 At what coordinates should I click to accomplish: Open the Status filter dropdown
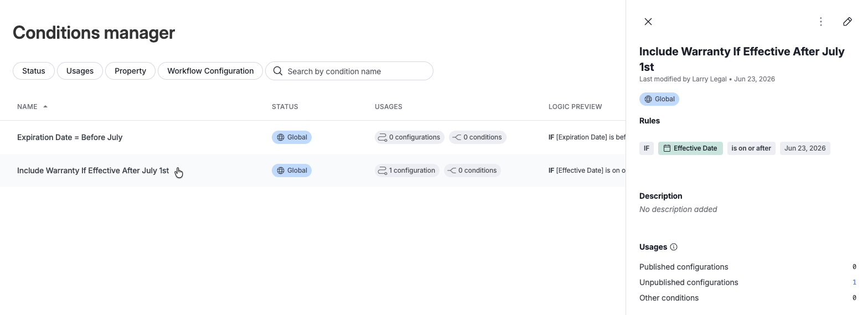[34, 71]
